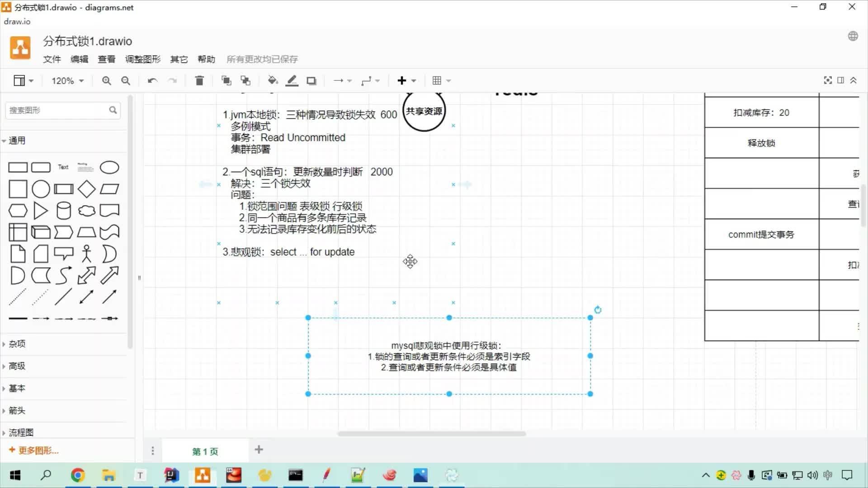Open Chrome from the taskbar

(x=78, y=475)
